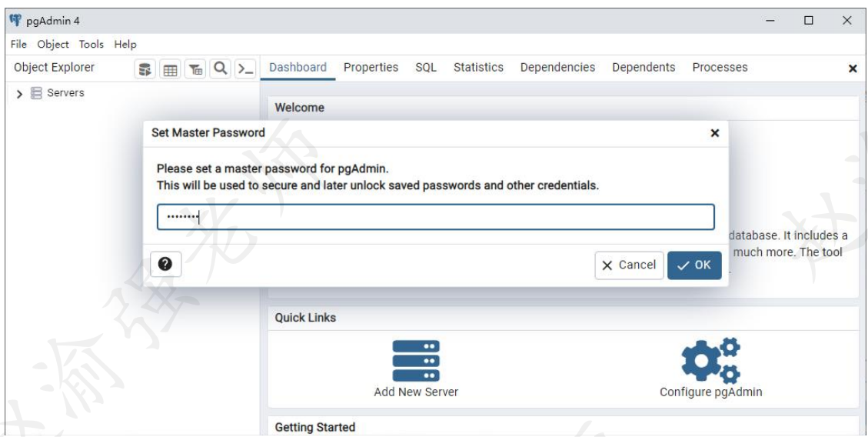Open the Query Tool icon in Object Explorer

(145, 69)
